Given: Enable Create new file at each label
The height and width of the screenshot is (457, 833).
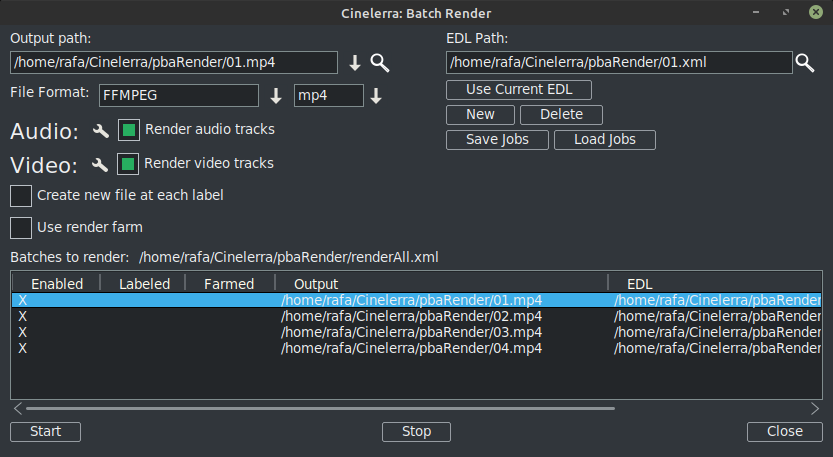Looking at the screenshot, I should (21, 196).
